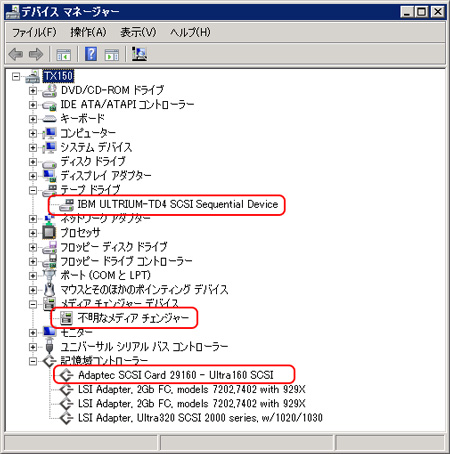
Task: Open the 表示(V) menu
Action: point(138,32)
